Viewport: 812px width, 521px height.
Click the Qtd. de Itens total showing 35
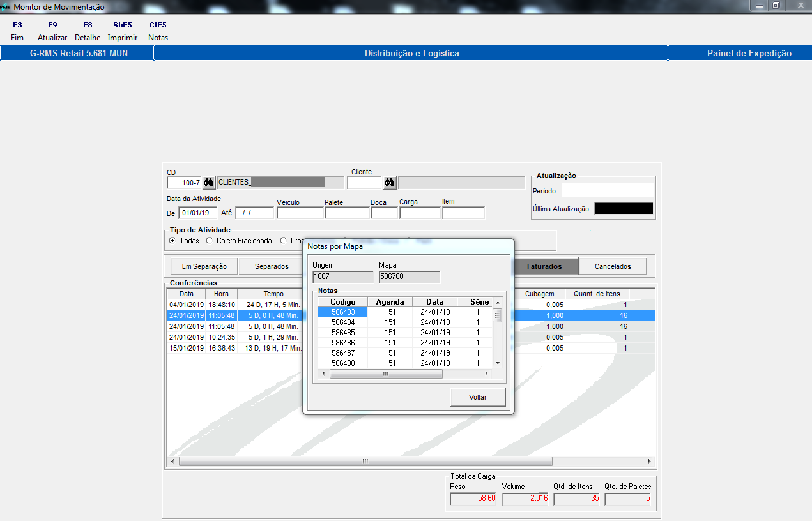point(577,499)
